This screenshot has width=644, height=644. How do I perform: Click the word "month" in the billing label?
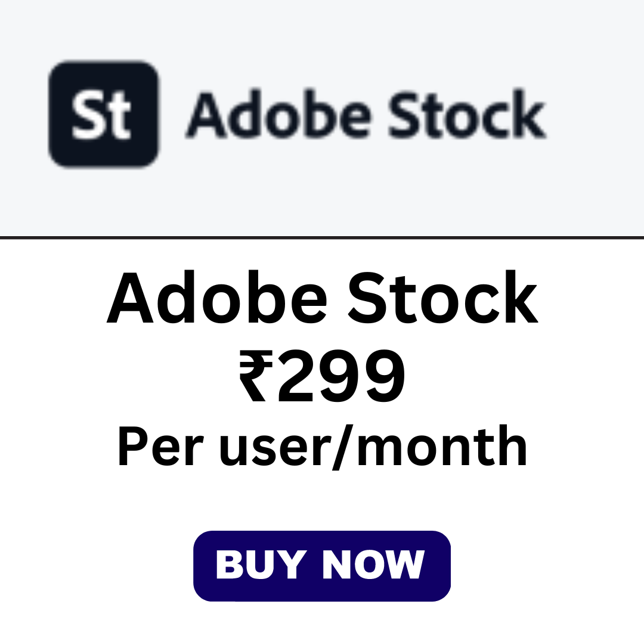click(x=442, y=447)
